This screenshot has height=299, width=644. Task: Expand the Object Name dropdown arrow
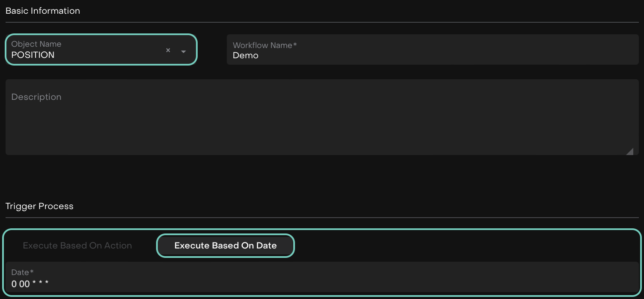point(184,51)
